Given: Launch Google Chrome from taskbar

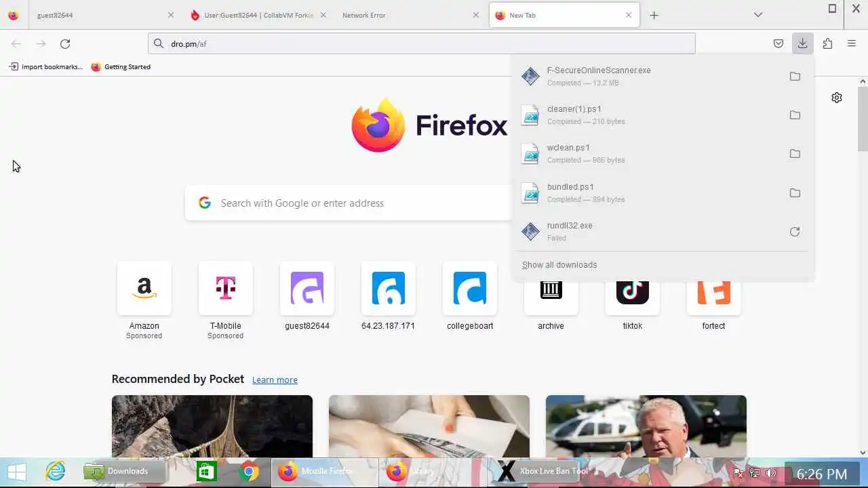Looking at the screenshot, I should pyautogui.click(x=249, y=471).
